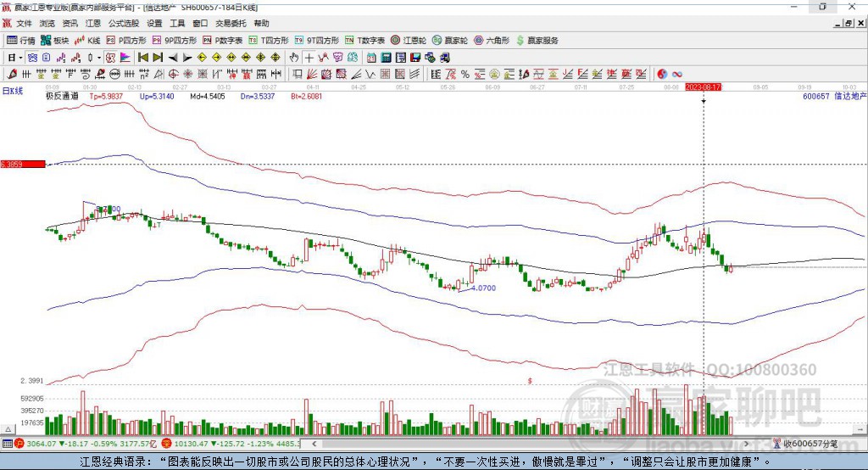Image resolution: width=868 pixels, height=470 pixels.
Task: Collapse the volume panel triangle button
Action: tap(8, 429)
